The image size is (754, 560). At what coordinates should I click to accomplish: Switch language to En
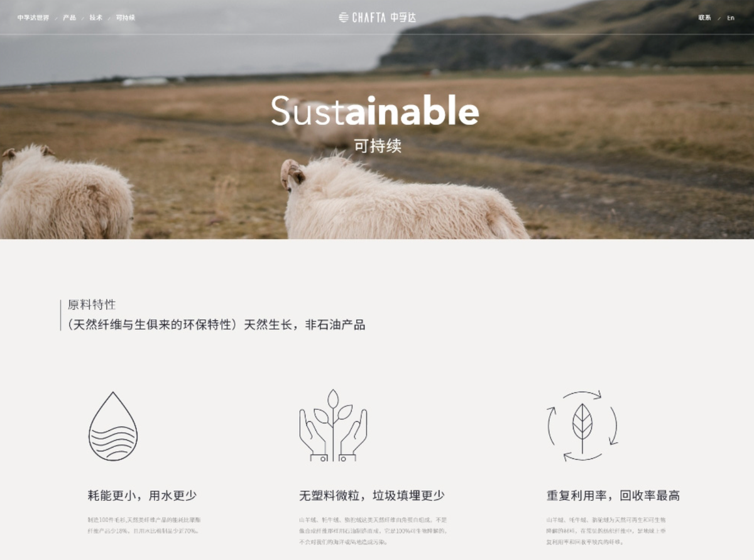[731, 18]
